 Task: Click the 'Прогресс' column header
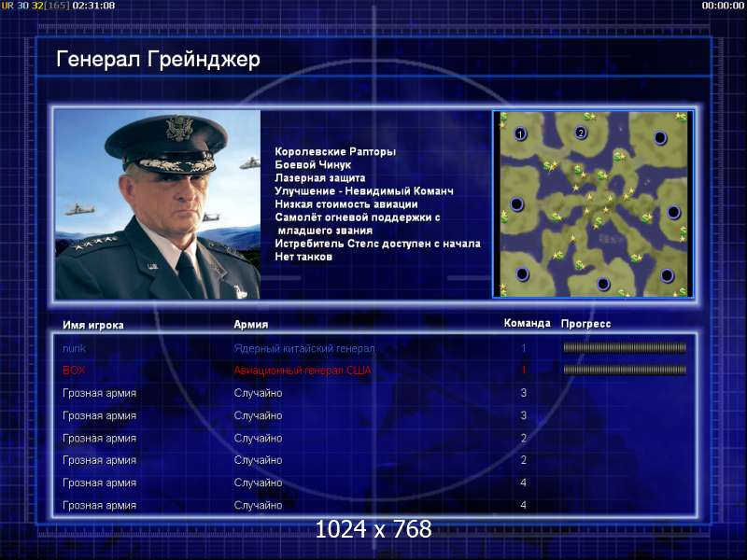click(586, 324)
